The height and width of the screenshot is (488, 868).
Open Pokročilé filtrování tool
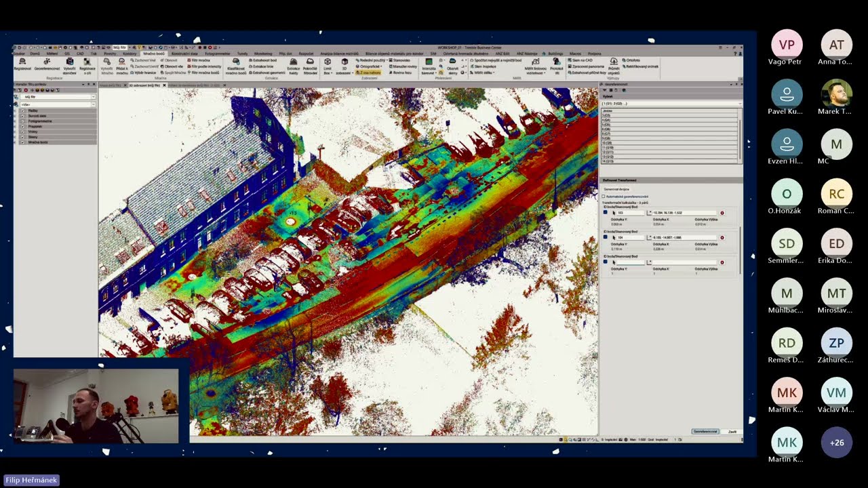pyautogui.click(x=310, y=66)
